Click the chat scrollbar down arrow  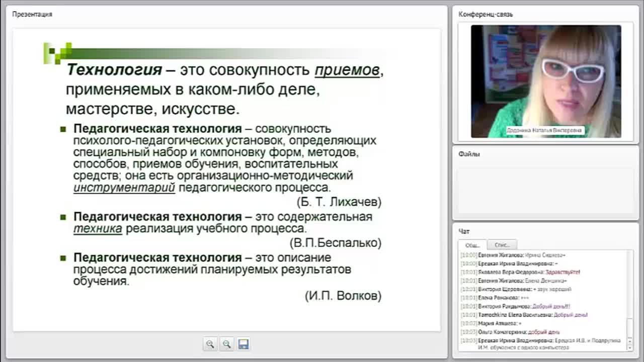coord(630,347)
